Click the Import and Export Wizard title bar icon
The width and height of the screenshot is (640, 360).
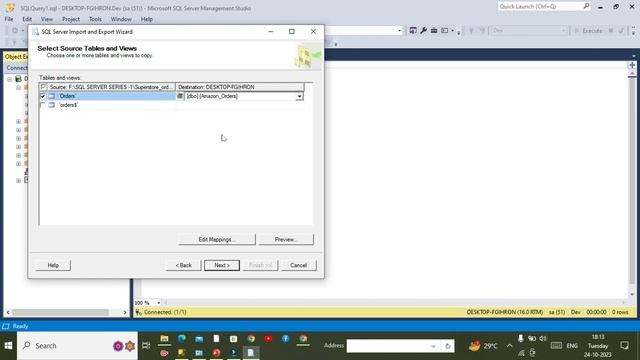(x=36, y=32)
